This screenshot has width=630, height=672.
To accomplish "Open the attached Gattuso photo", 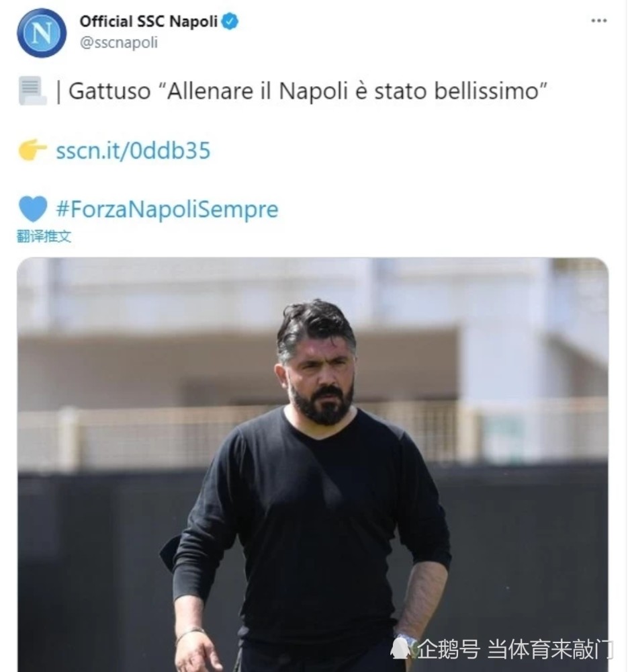I will [x=312, y=464].
